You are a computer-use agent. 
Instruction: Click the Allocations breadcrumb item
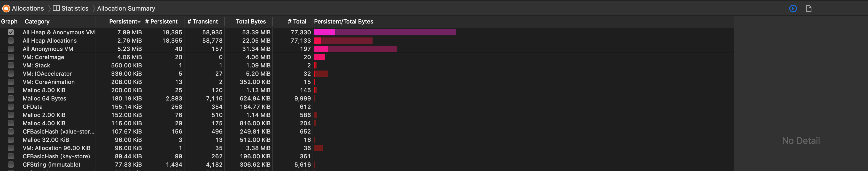click(28, 9)
